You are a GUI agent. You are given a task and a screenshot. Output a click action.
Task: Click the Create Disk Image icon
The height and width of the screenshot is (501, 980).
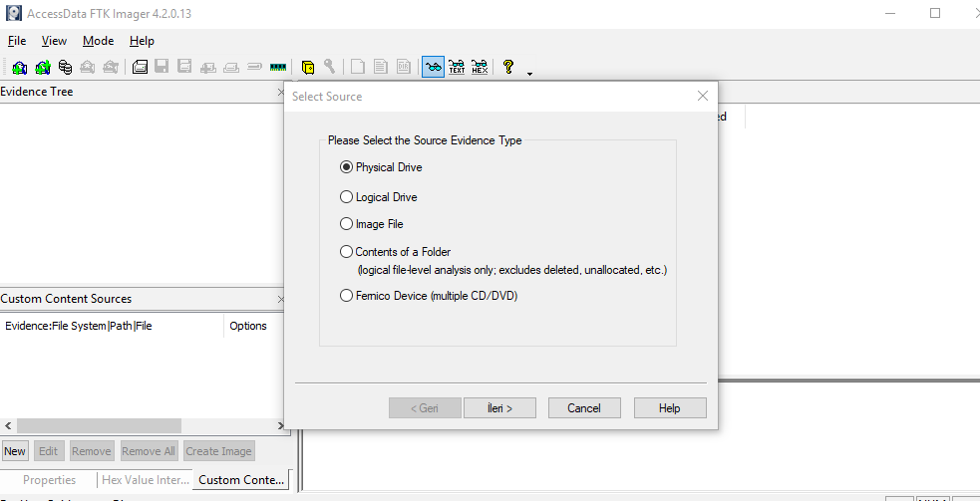point(140,67)
